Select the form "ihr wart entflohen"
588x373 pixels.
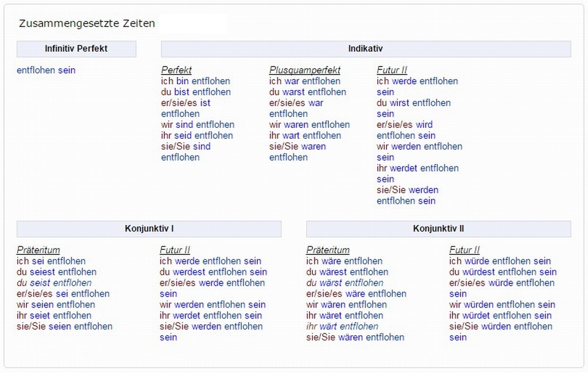pos(305,135)
